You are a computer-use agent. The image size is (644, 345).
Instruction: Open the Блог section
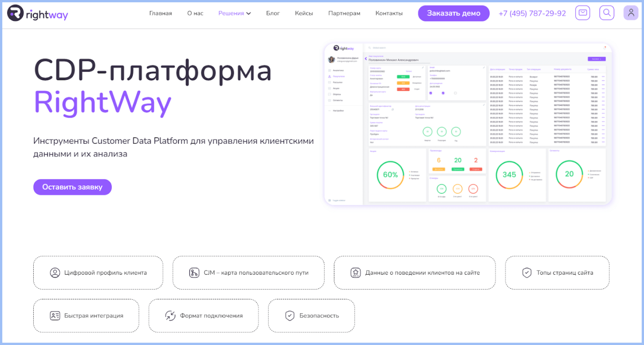point(273,13)
